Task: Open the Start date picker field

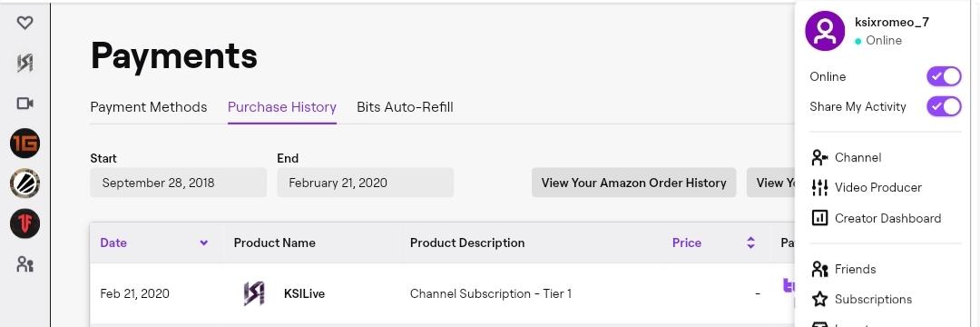Action: coord(178,183)
